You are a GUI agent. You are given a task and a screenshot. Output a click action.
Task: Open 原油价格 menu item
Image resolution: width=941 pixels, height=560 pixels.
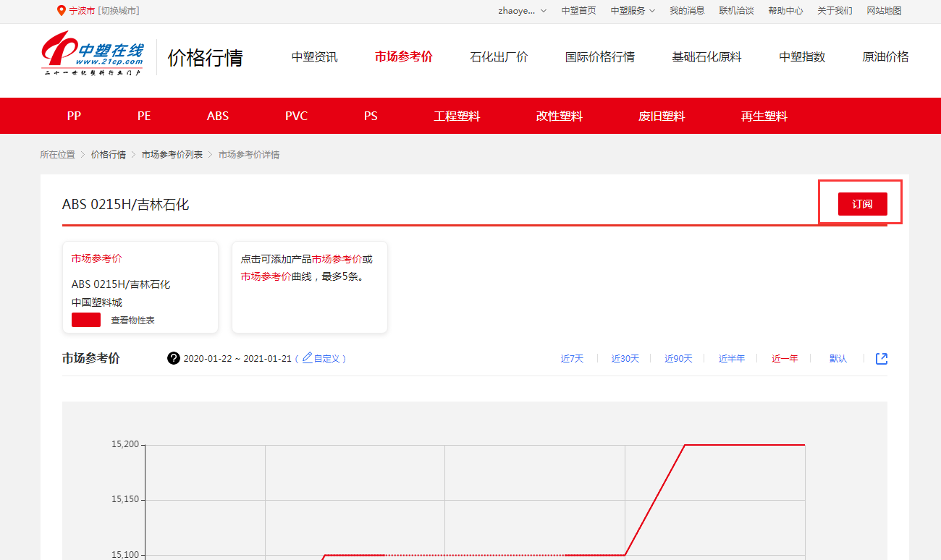coord(886,56)
